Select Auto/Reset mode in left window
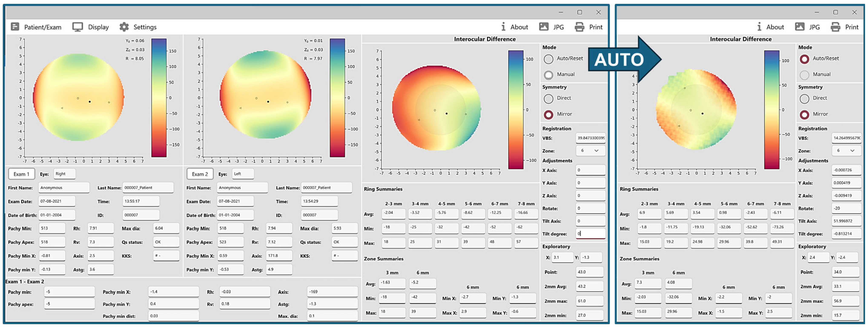 click(x=548, y=59)
